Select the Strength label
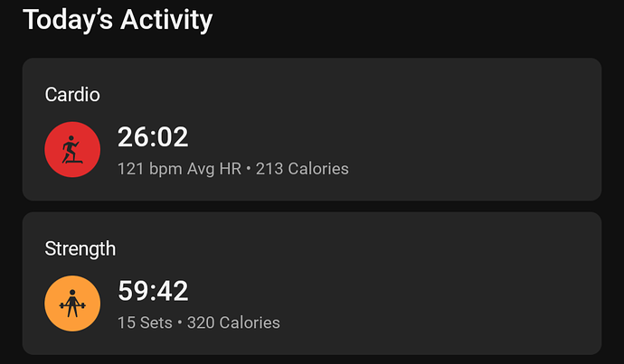 pos(80,249)
